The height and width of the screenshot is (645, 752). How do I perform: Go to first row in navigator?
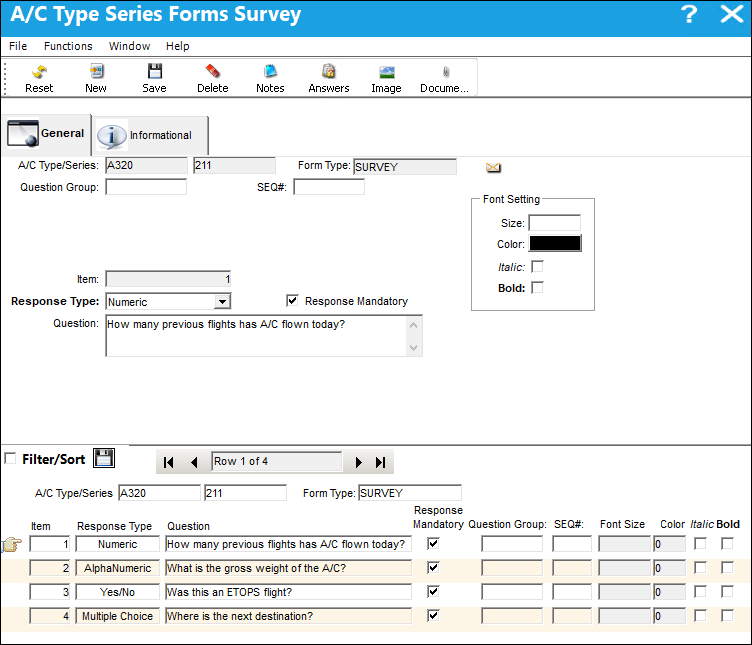click(168, 462)
